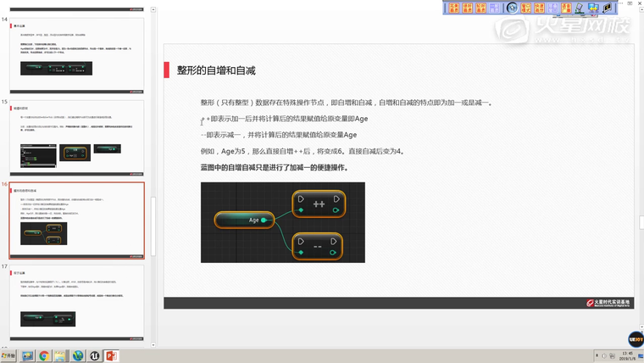Screen dimensions: 644x363
Task: Open Google Chrome from the taskbar
Action: (x=44, y=355)
